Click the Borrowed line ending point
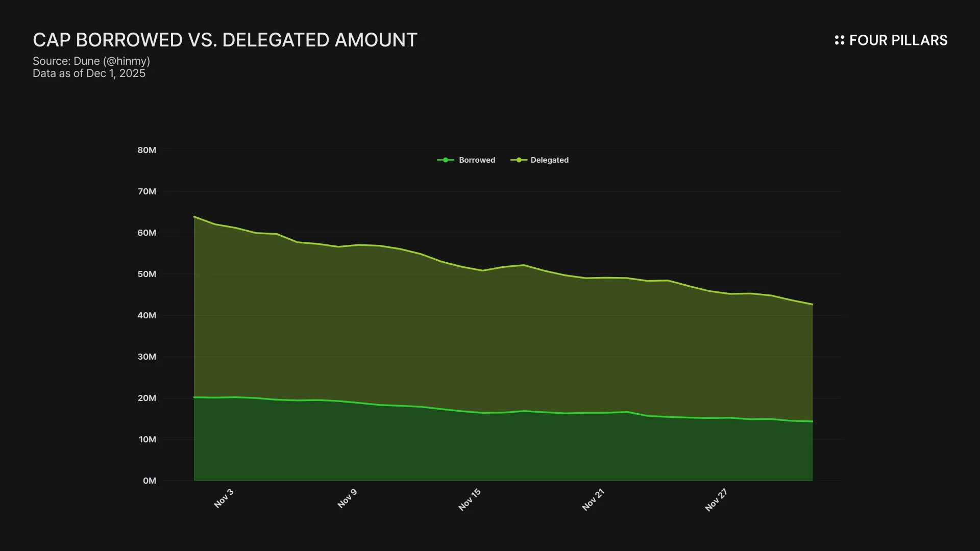 click(812, 421)
